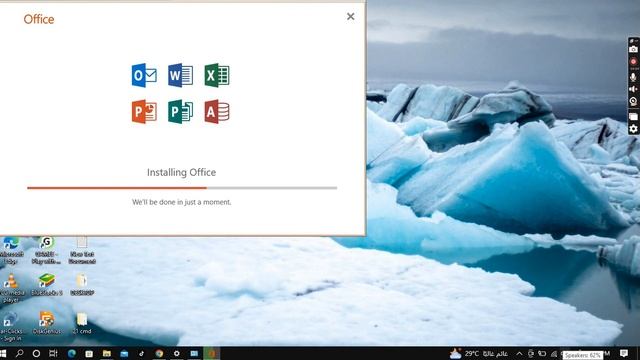Click the Word icon in Office installer
Viewport: 640px width, 360px height.
tap(180, 76)
